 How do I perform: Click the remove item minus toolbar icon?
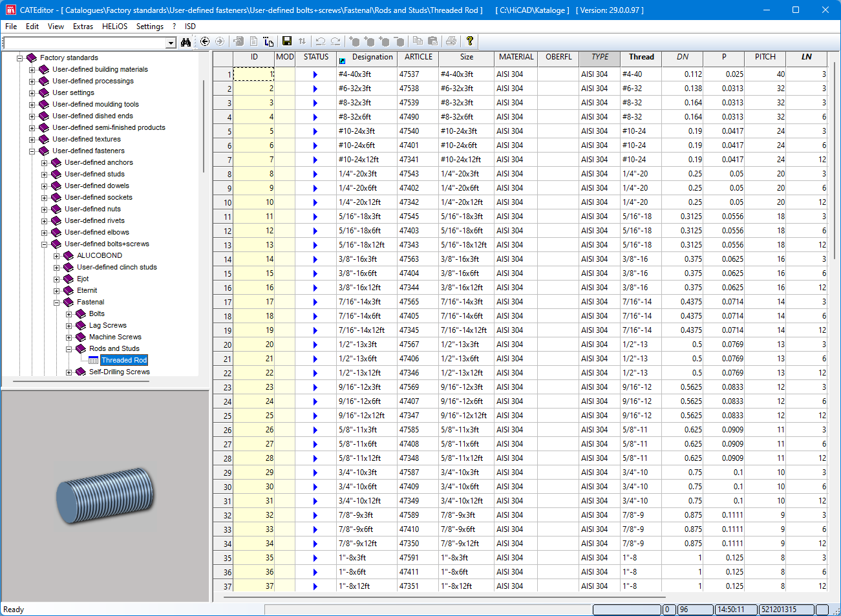point(399,41)
